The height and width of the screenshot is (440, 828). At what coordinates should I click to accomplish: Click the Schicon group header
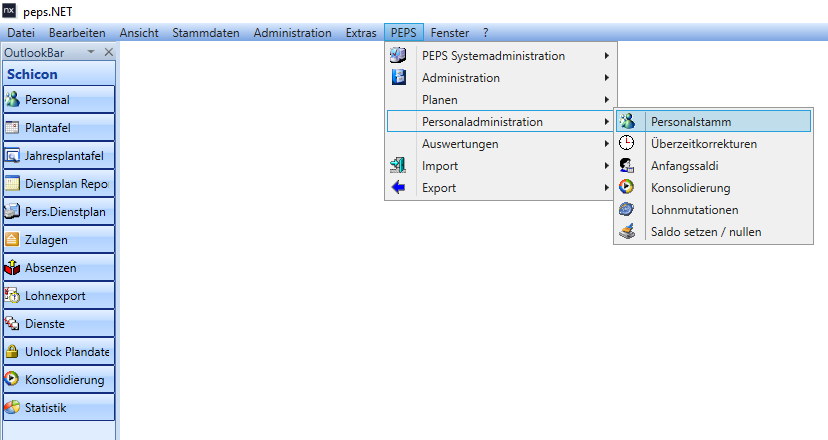[x=59, y=74]
